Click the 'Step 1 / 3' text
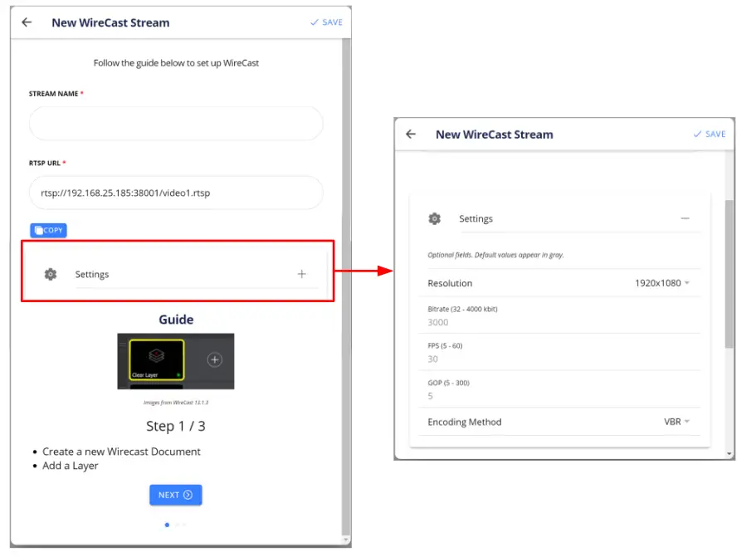The image size is (756, 557). point(175,427)
